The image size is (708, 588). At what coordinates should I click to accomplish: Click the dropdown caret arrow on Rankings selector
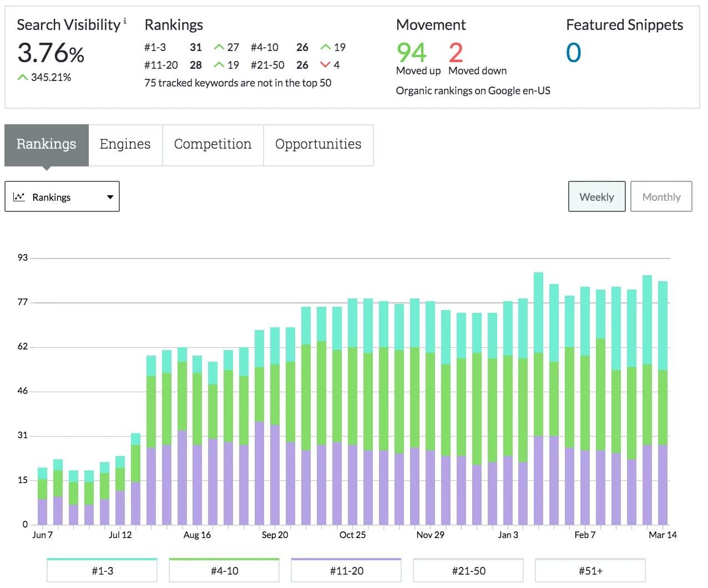(x=110, y=197)
